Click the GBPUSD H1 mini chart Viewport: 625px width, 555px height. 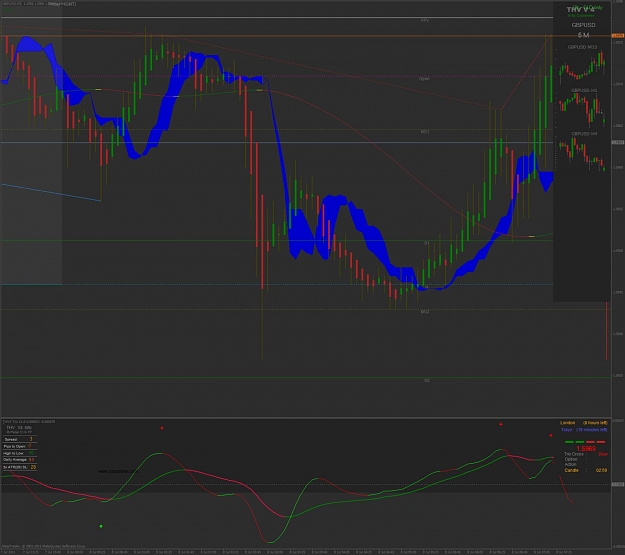click(582, 107)
